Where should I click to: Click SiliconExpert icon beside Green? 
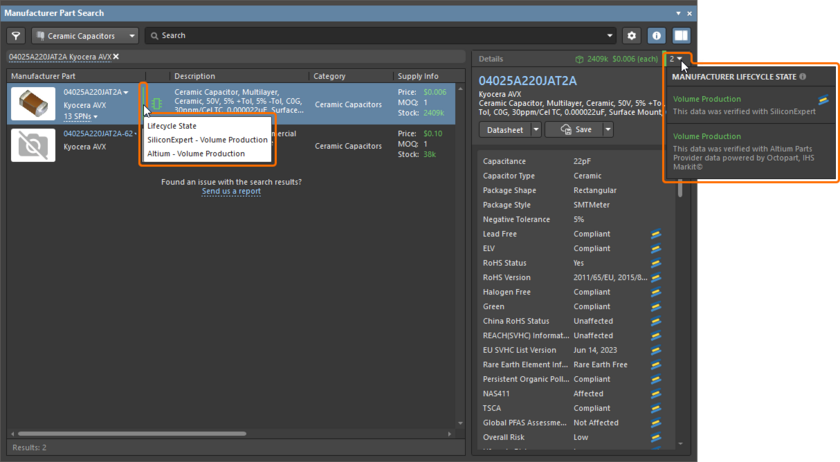coord(656,307)
